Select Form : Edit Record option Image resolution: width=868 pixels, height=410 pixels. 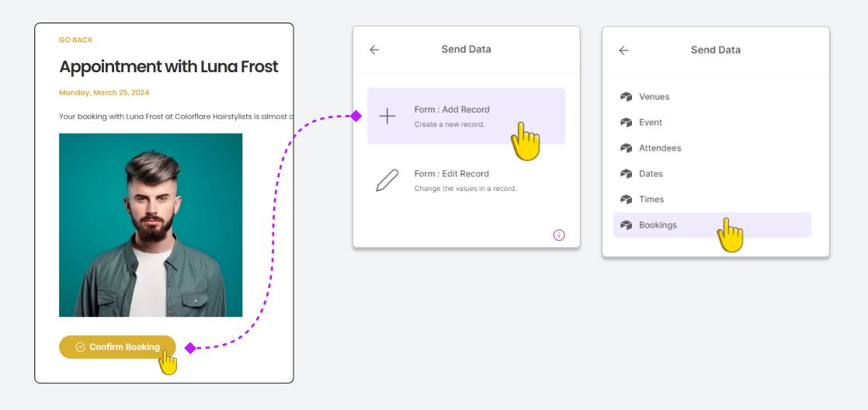point(466,181)
